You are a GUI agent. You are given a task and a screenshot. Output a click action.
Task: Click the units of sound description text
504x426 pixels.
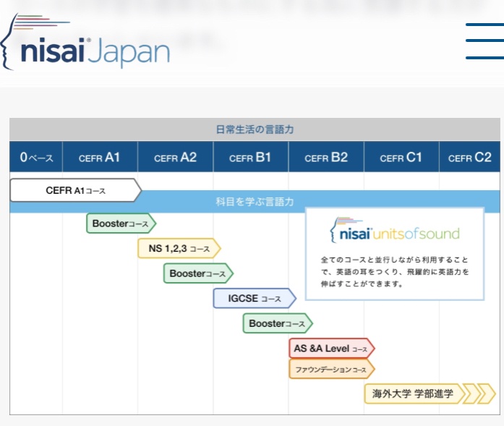tap(394, 271)
